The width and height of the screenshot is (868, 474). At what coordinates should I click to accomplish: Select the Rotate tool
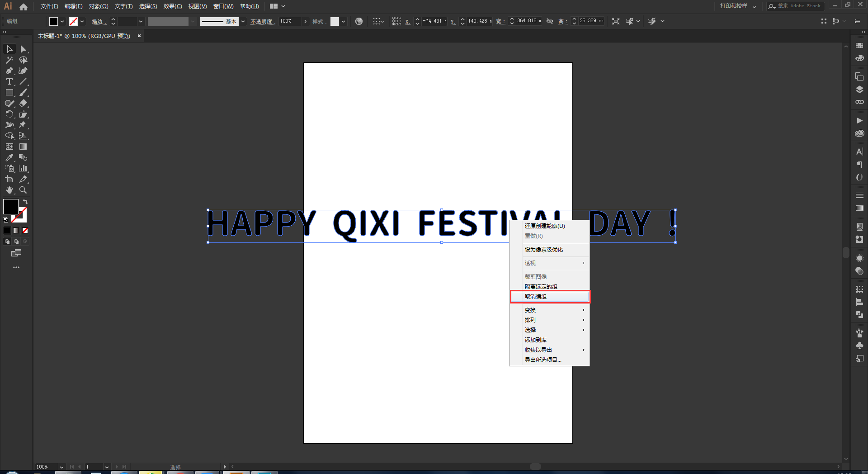click(9, 114)
